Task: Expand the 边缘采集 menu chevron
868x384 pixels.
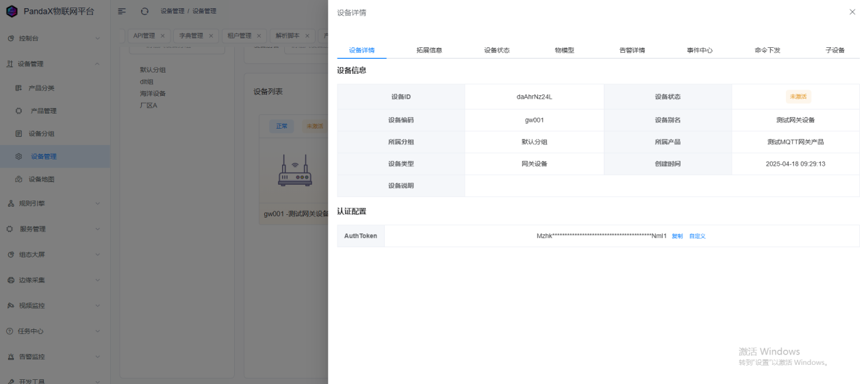Action: [97, 280]
